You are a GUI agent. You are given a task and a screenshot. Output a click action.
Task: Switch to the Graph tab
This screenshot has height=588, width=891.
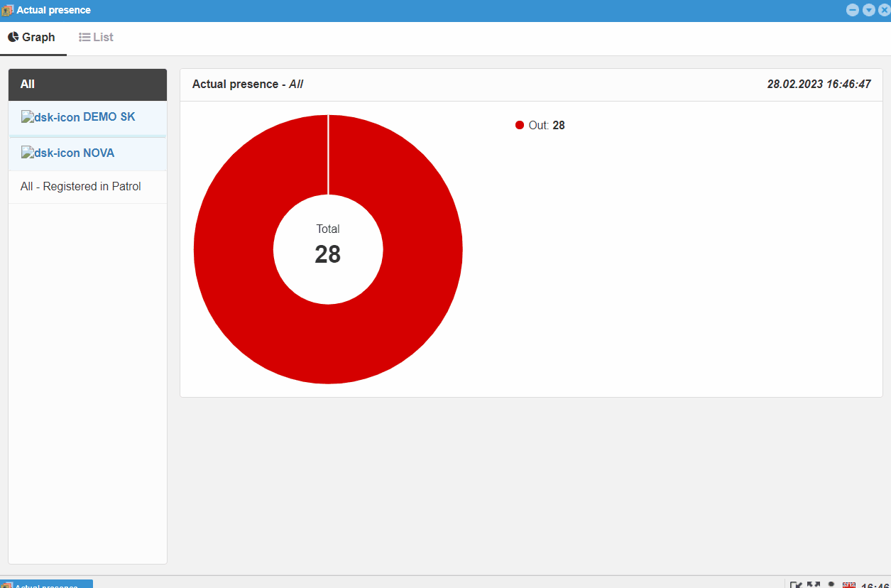33,38
